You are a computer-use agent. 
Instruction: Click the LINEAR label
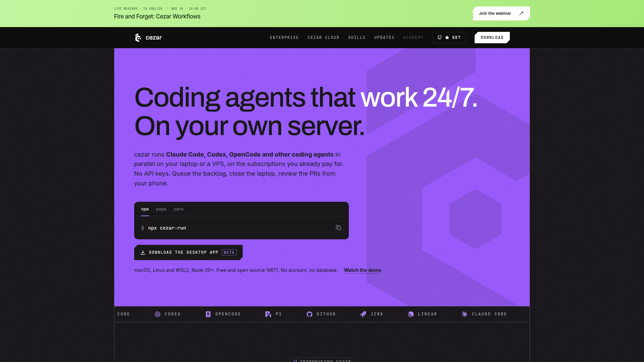427,314
